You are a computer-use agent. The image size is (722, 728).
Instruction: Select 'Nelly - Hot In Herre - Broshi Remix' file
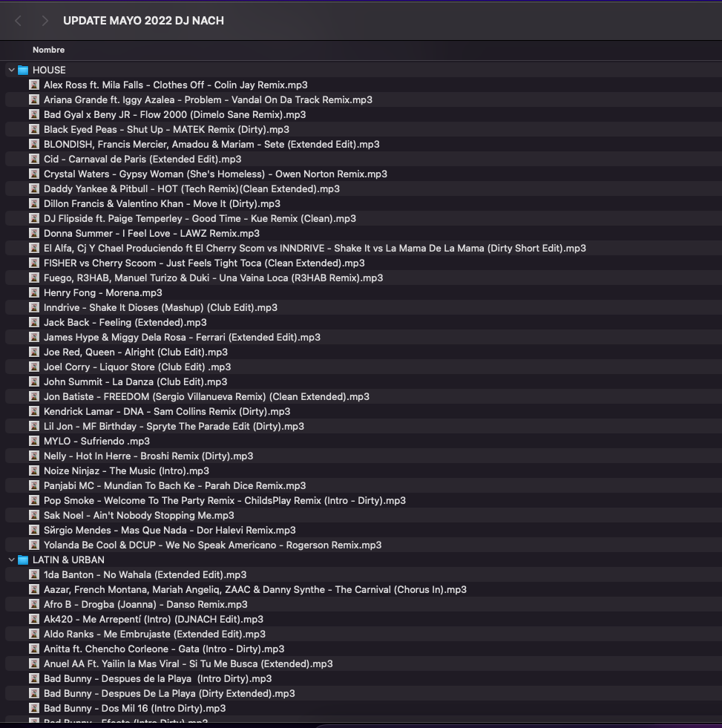148,456
